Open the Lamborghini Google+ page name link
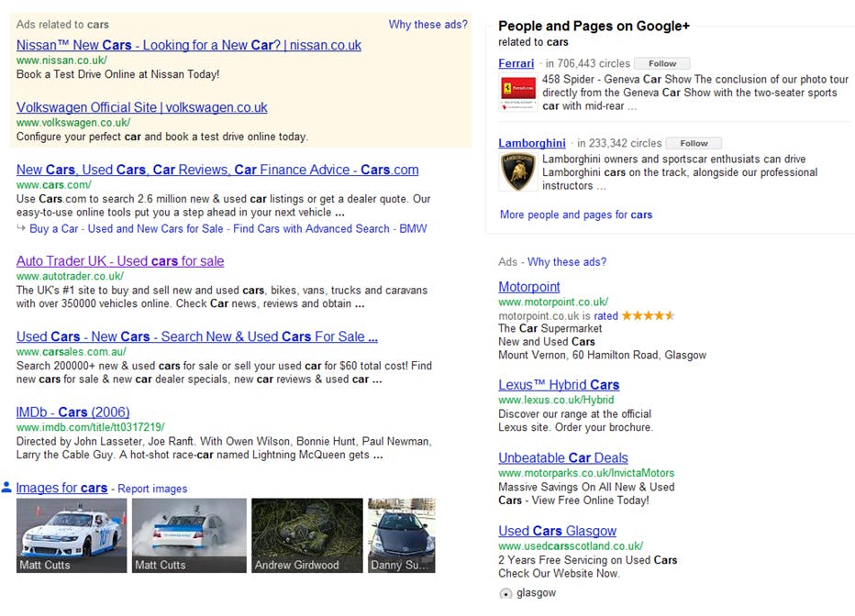This screenshot has height=616, width=855. tap(532, 143)
